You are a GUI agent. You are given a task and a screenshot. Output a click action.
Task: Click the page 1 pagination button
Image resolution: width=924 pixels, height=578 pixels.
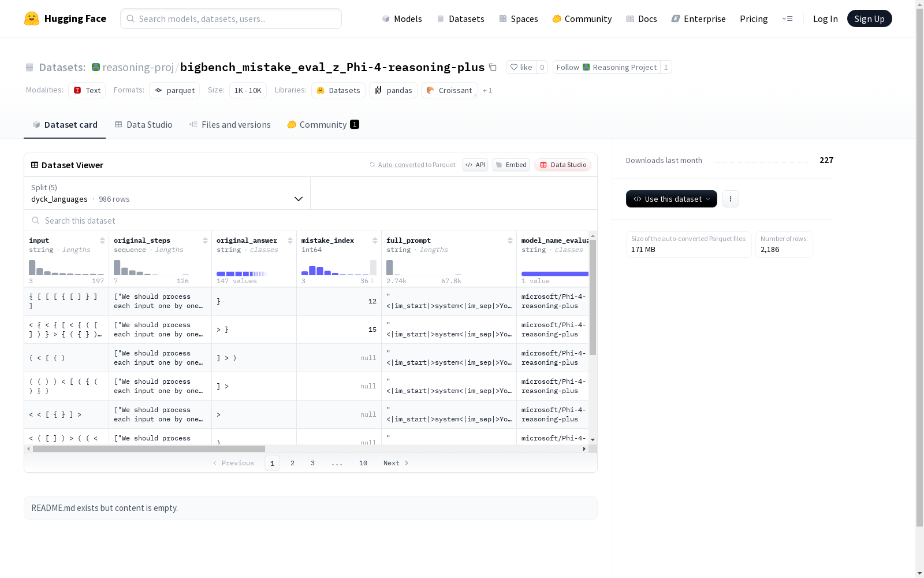click(x=272, y=463)
